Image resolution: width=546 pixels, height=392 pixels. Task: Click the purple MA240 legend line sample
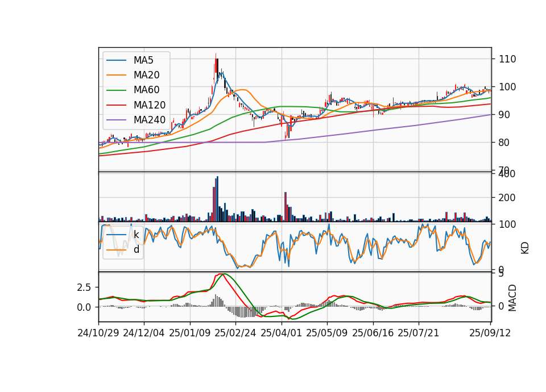pos(116,120)
